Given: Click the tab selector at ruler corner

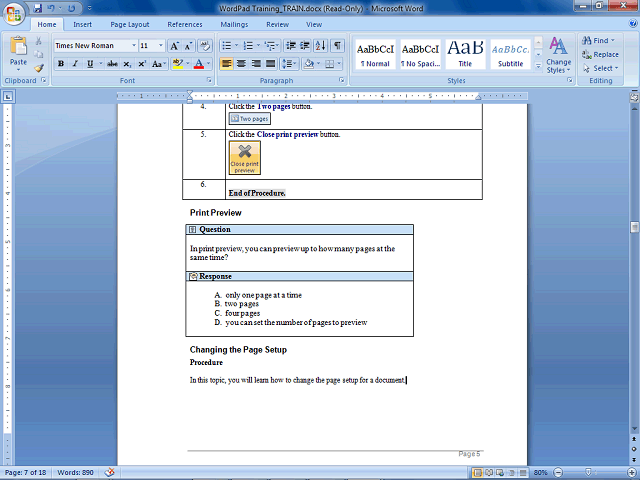Looking at the screenshot, I should [x=8, y=97].
